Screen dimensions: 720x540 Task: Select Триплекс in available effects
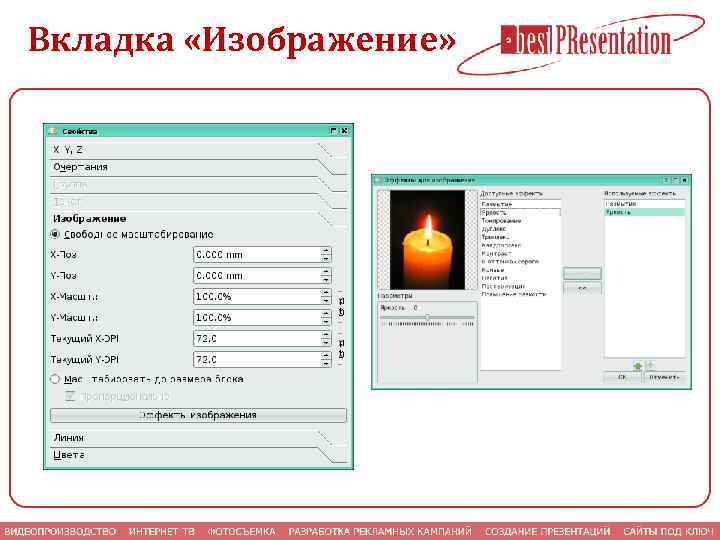click(520, 237)
